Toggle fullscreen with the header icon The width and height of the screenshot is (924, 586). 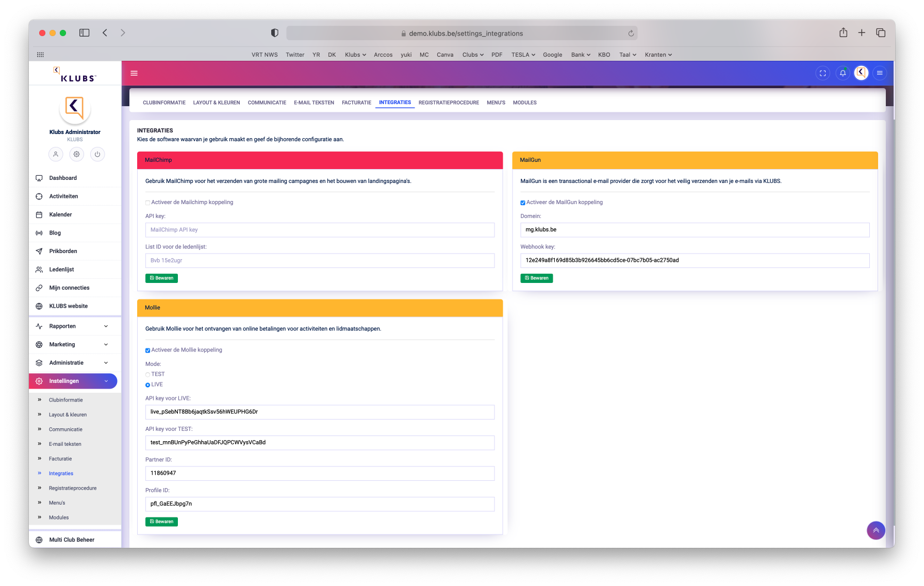pos(823,73)
